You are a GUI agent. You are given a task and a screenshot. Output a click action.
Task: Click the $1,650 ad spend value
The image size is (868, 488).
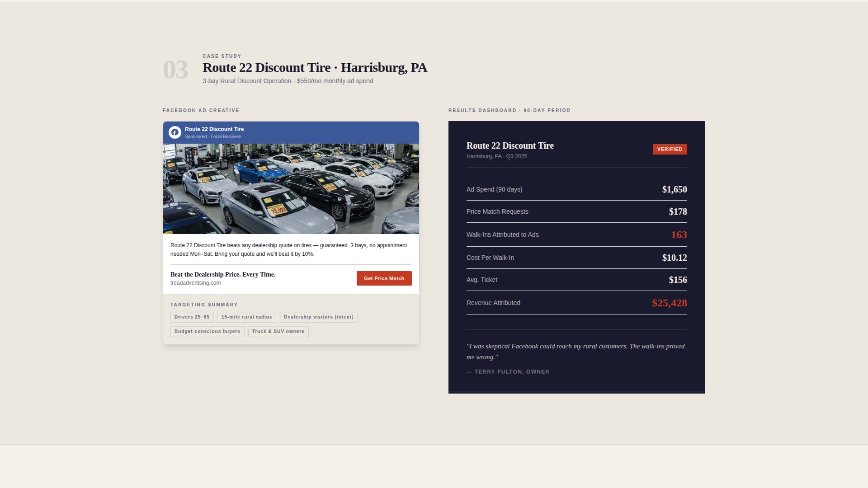(675, 189)
